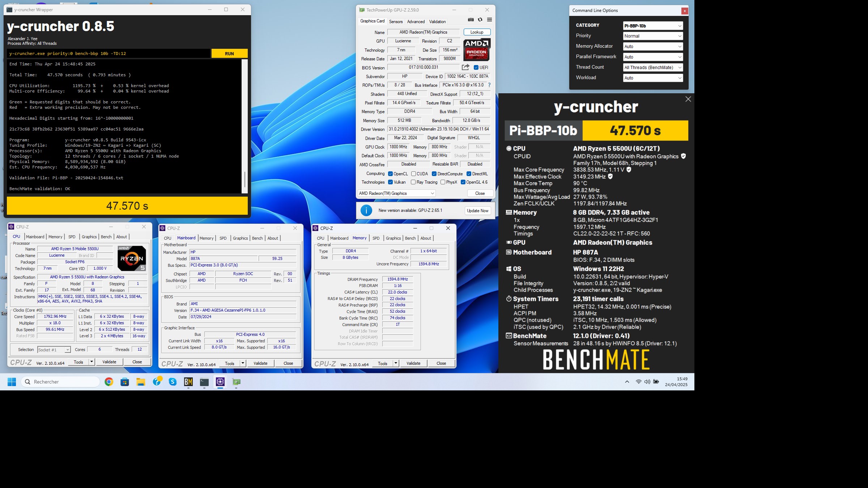Expand the Tools dropdown arrow in left CPU-Z
Viewport: 868px width, 488px height.
[x=92, y=362]
